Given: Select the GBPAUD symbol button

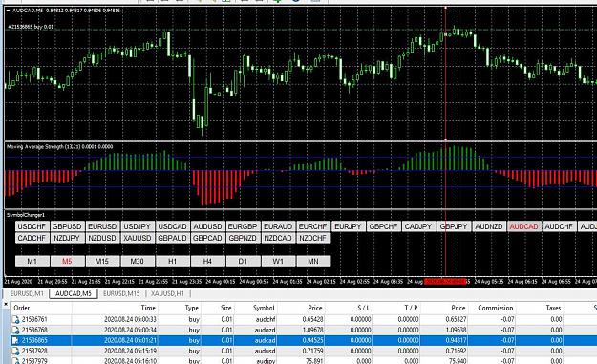Looking at the screenshot, I should click(x=173, y=238).
